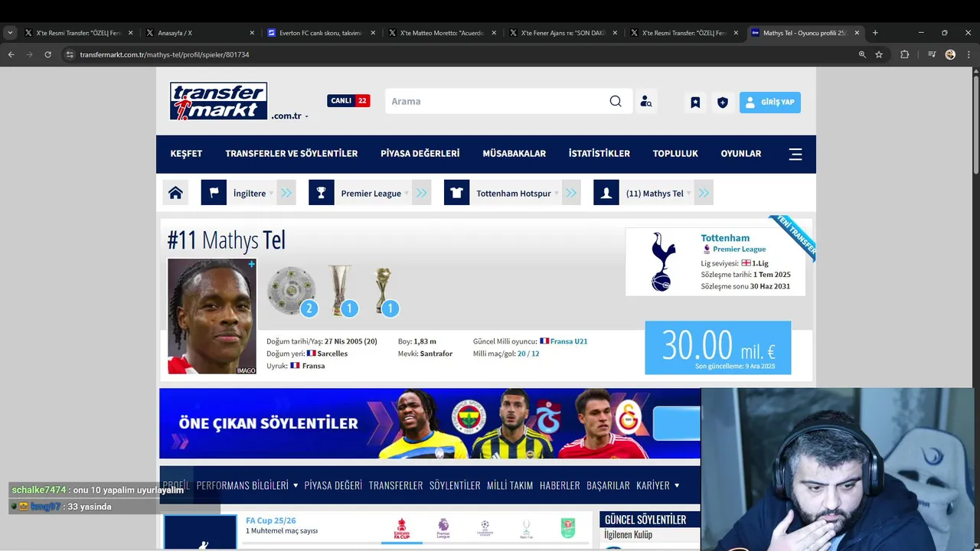Expand the (11) Mathys Tel breadcrumb dropdown

coord(688,194)
